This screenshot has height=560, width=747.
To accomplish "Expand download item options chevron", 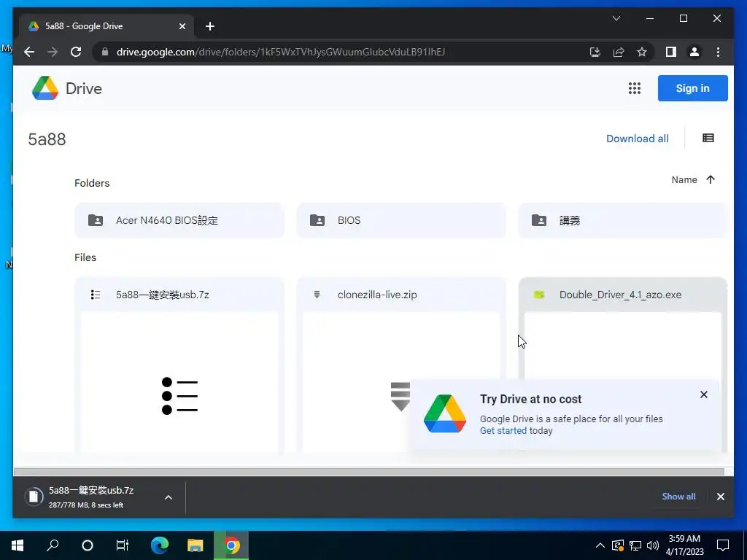I will click(169, 497).
